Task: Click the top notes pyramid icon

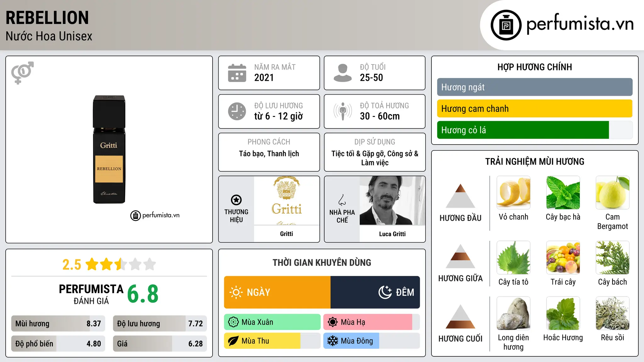Action: click(460, 195)
